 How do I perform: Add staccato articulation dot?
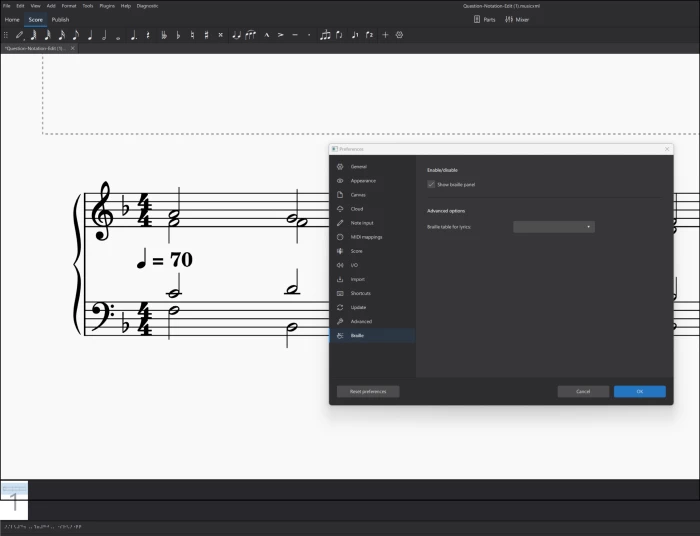pyautogui.click(x=309, y=35)
